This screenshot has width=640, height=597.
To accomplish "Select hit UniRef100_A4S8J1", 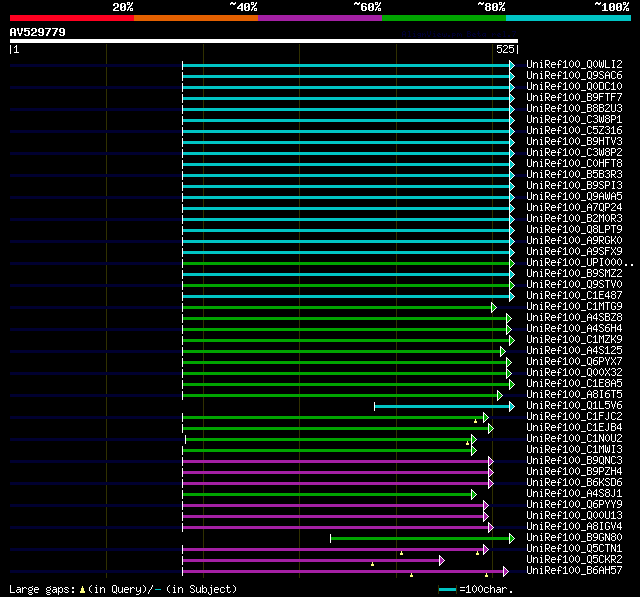I will click(574, 494).
